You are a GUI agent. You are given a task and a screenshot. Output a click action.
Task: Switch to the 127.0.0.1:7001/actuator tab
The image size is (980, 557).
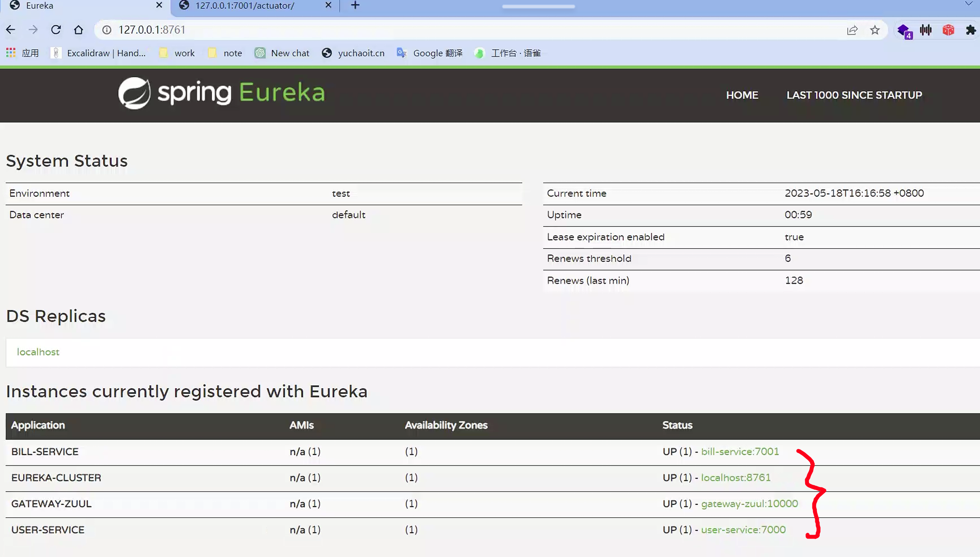click(245, 5)
